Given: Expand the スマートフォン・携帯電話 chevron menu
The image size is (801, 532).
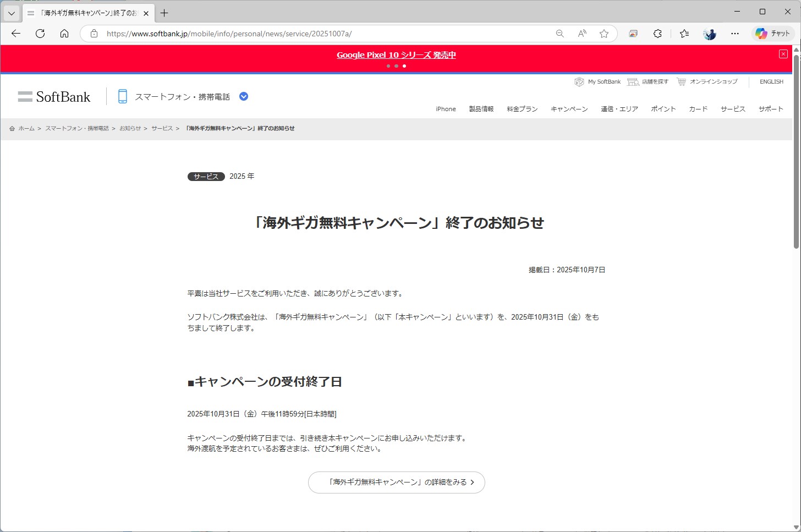Looking at the screenshot, I should coord(243,96).
